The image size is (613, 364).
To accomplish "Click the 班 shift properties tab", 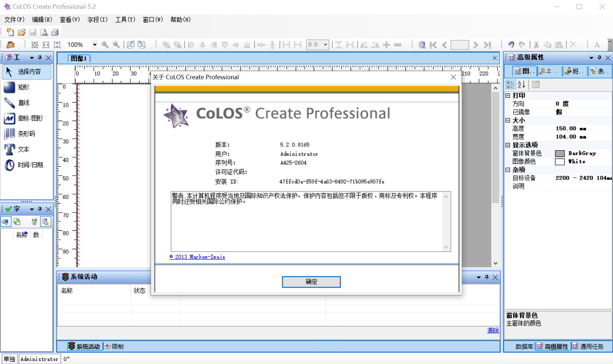I will pos(573,71).
